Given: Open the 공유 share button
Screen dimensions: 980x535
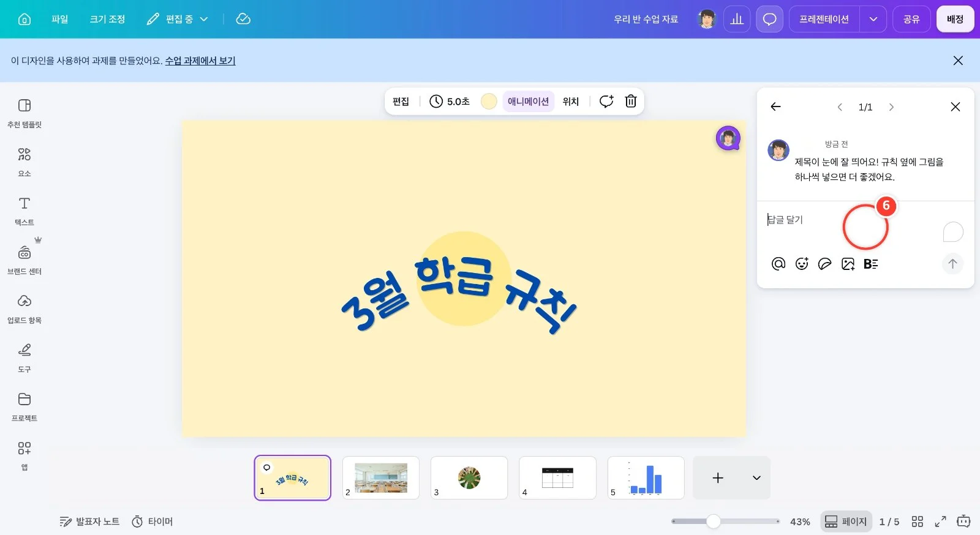Looking at the screenshot, I should (x=911, y=19).
